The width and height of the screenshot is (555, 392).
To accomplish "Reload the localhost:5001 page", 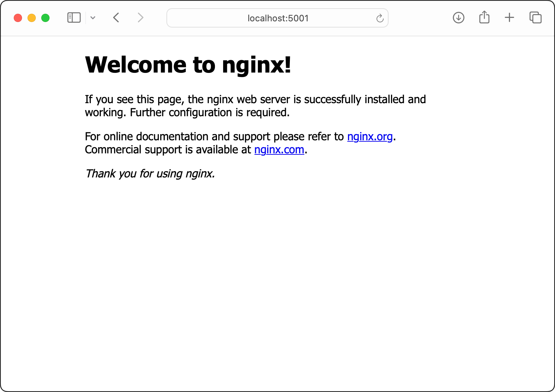I will 380,18.
